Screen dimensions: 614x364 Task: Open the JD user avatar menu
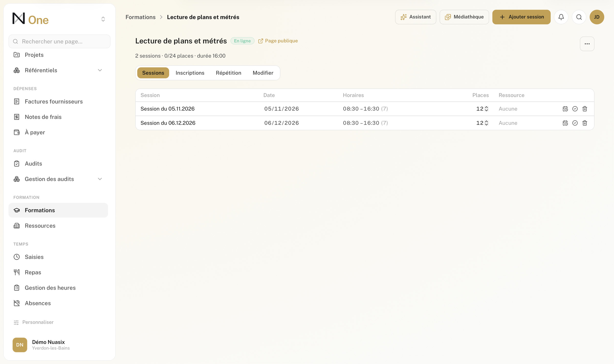pos(597,17)
